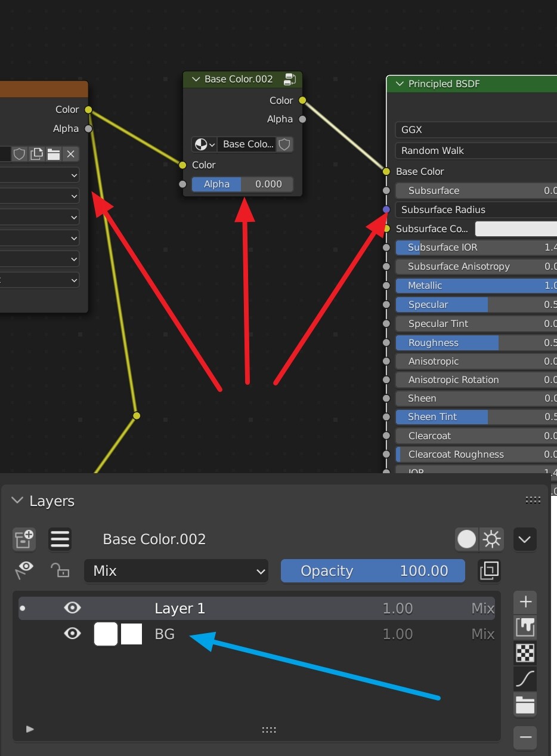
Task: Click the curve adjustment layer icon
Action: point(525,678)
